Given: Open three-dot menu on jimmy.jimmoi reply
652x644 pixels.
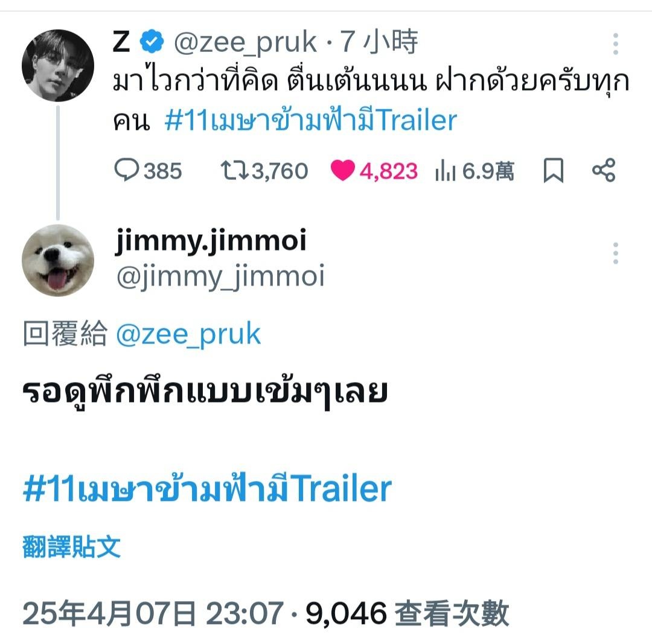Looking at the screenshot, I should coord(616,253).
